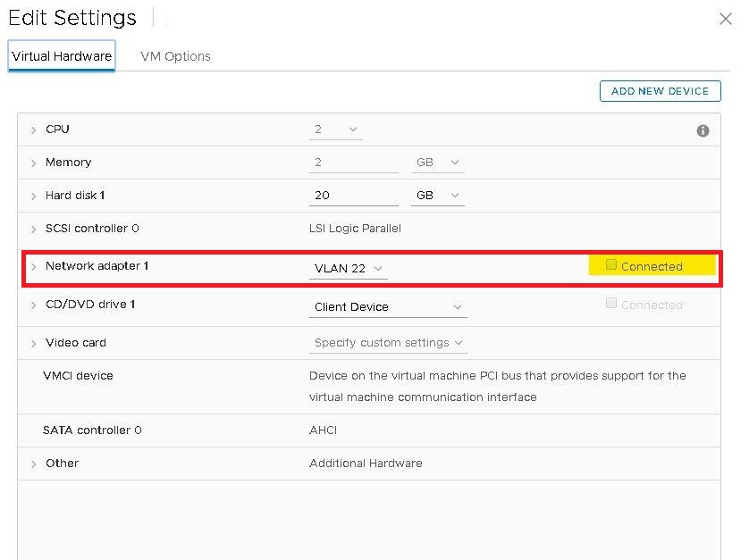
Task: Click the Hard disk size field
Action: pyautogui.click(x=353, y=195)
